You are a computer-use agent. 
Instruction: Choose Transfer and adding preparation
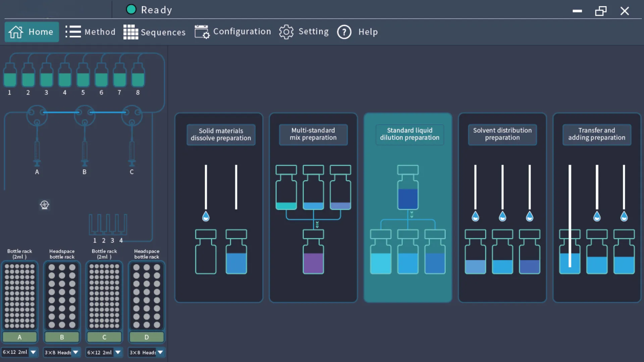[597, 208]
